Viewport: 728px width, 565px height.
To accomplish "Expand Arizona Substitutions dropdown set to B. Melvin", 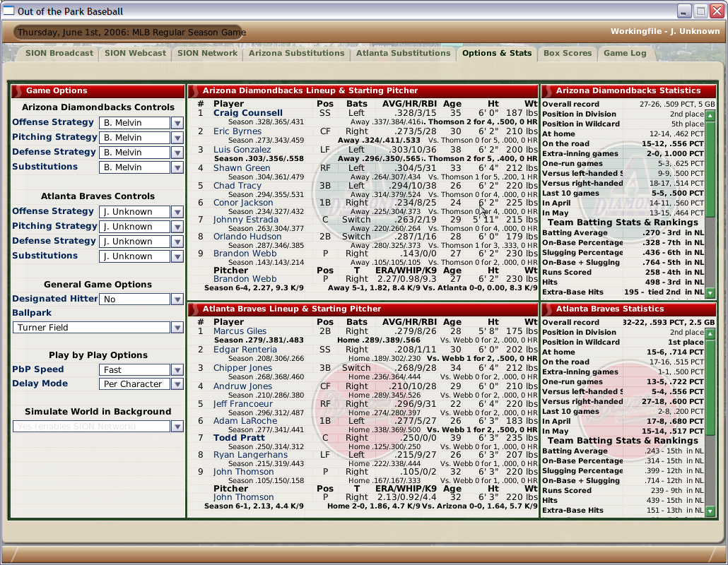I will coord(141,167).
